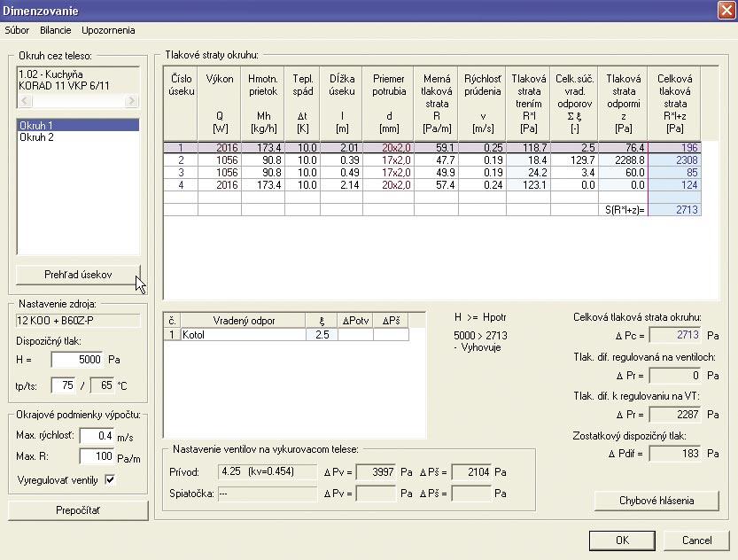Screen dimensions: 738x560
Task: Click the ΔPdif field showing 183
Action: tap(675, 454)
